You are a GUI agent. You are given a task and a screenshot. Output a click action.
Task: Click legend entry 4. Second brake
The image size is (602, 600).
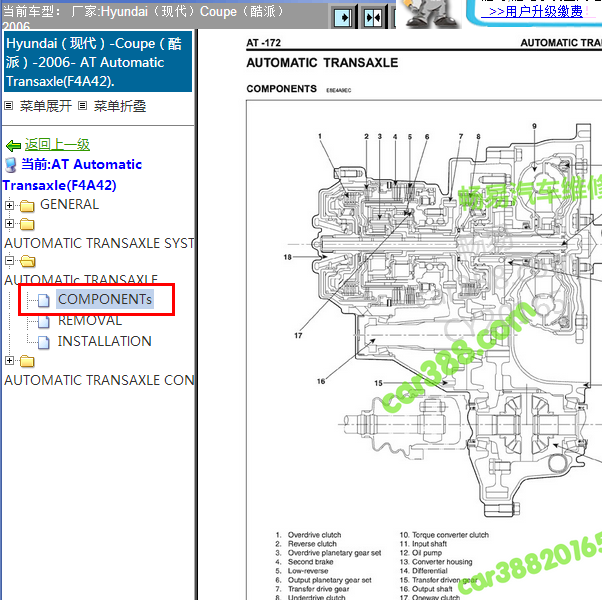pos(304,562)
